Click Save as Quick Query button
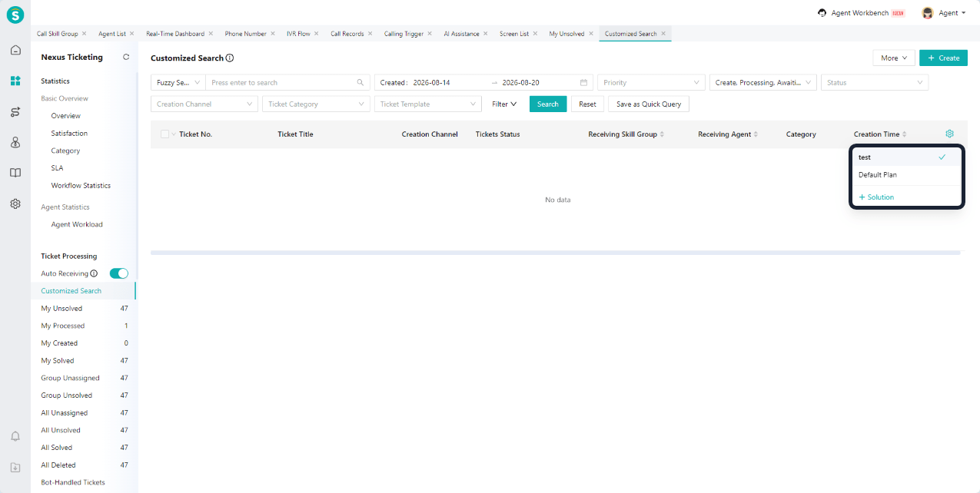 tap(649, 104)
